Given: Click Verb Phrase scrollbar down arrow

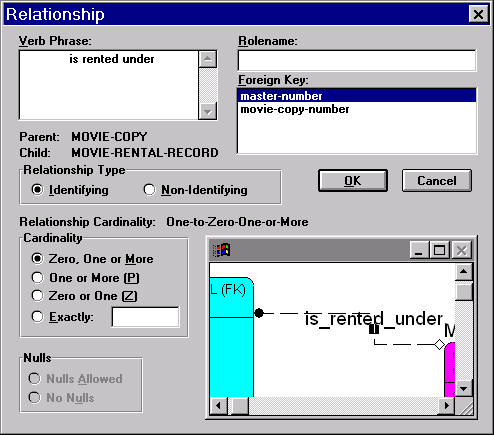Looking at the screenshot, I should point(208,111).
